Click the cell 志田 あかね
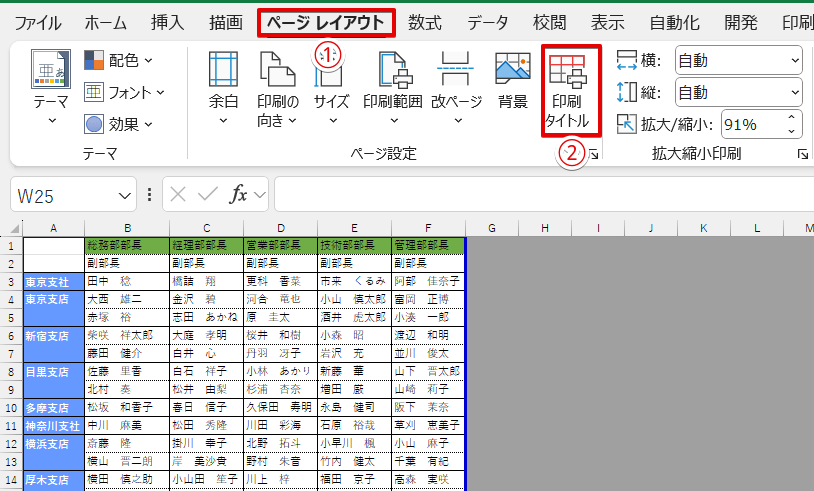814x491 pixels. click(207, 317)
